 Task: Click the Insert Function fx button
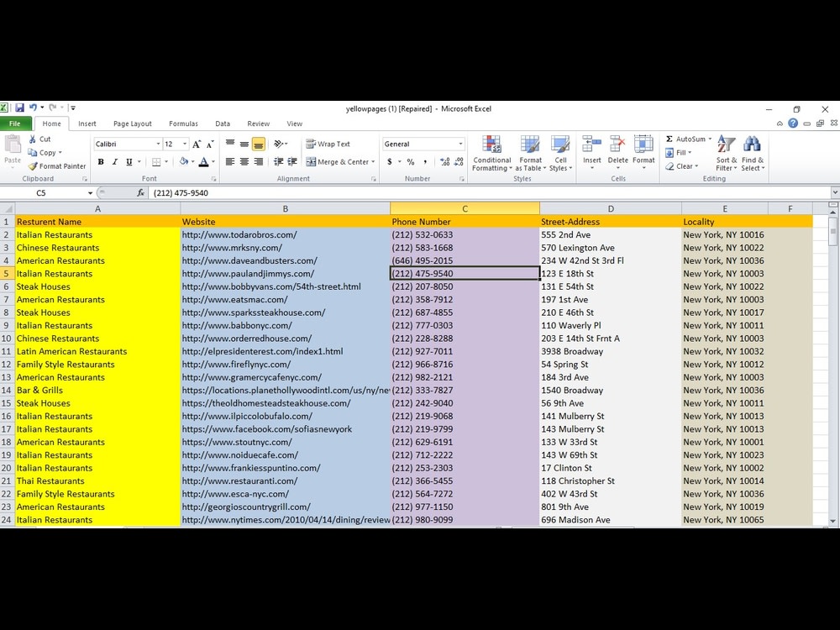140,193
